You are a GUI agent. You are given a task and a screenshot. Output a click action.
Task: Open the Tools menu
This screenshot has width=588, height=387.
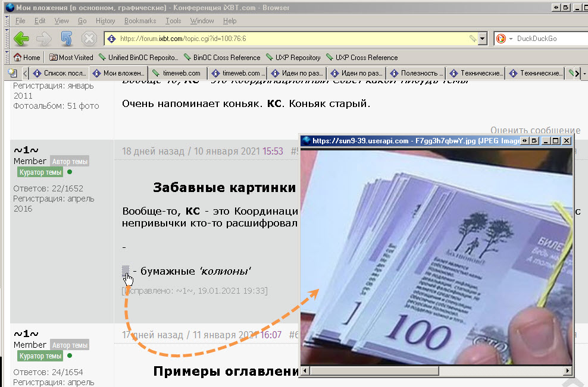click(x=173, y=21)
